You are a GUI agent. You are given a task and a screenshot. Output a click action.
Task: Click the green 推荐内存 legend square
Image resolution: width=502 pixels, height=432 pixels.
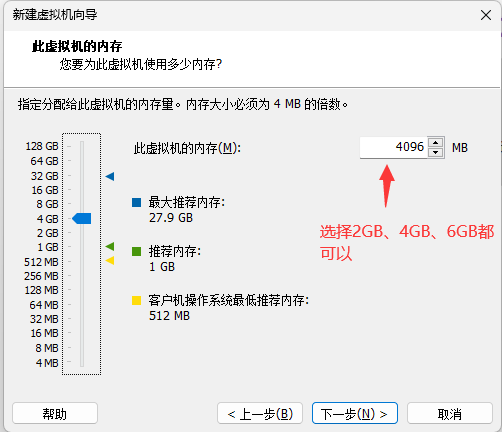coord(136,251)
